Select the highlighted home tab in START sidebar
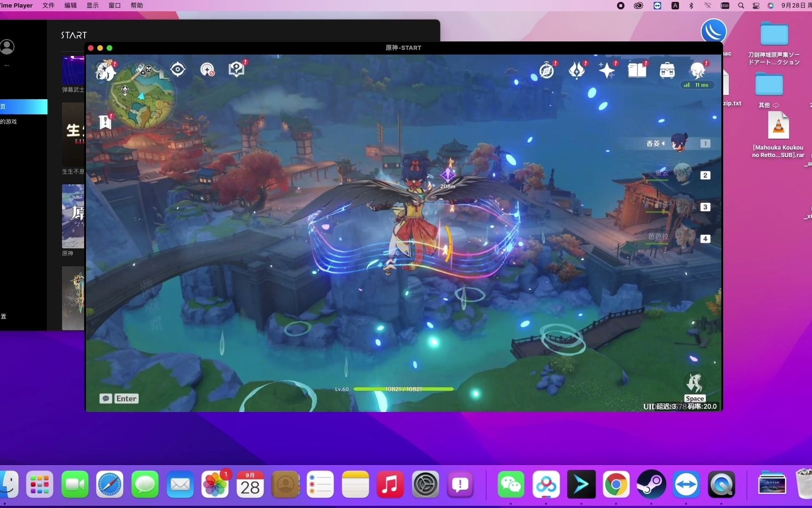The image size is (812, 508). coord(23,107)
